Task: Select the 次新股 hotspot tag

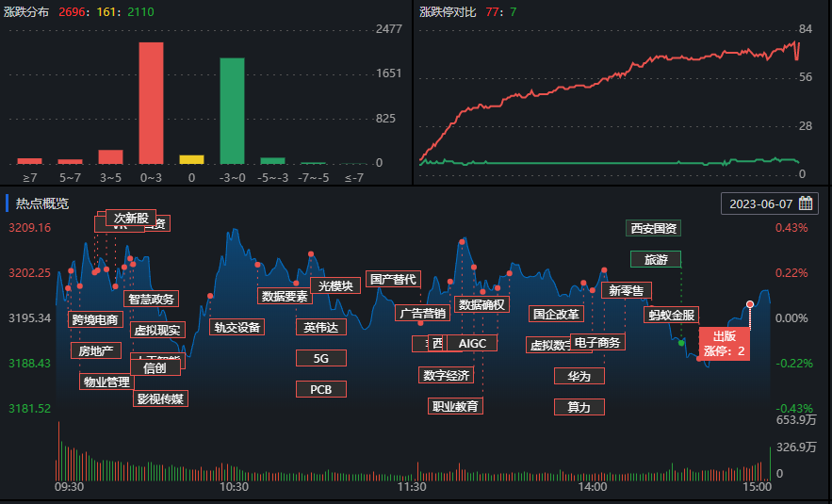Action: click(130, 219)
